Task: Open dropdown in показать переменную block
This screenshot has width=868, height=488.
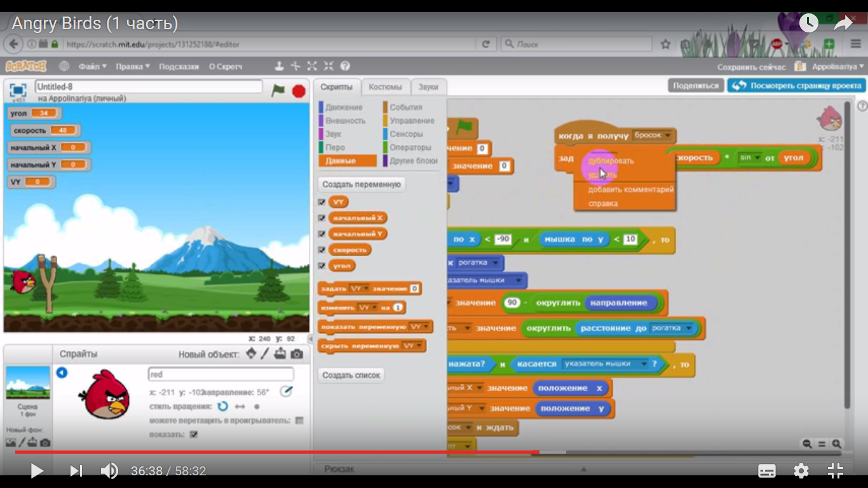Action: [x=418, y=327]
